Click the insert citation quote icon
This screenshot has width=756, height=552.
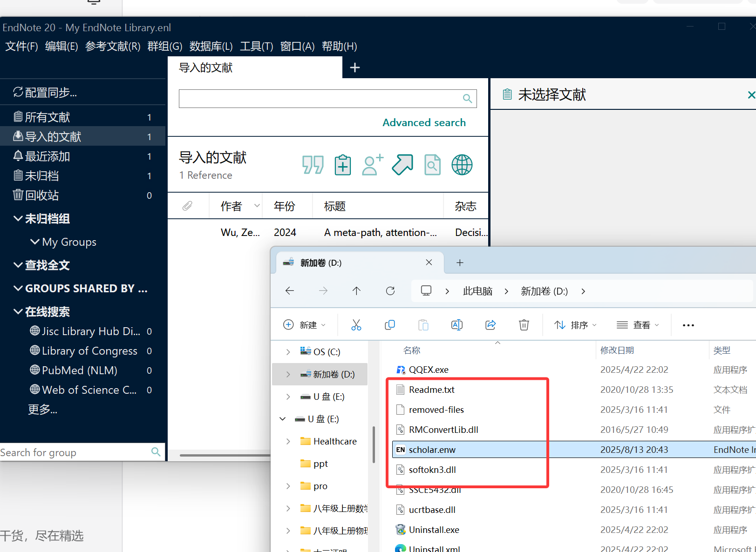(x=313, y=165)
